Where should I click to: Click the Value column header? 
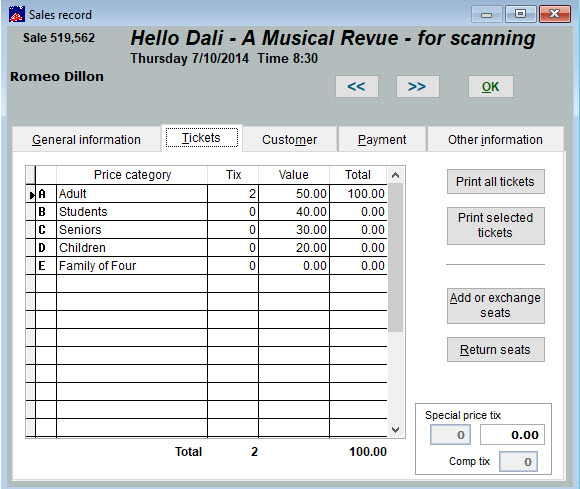click(x=294, y=175)
